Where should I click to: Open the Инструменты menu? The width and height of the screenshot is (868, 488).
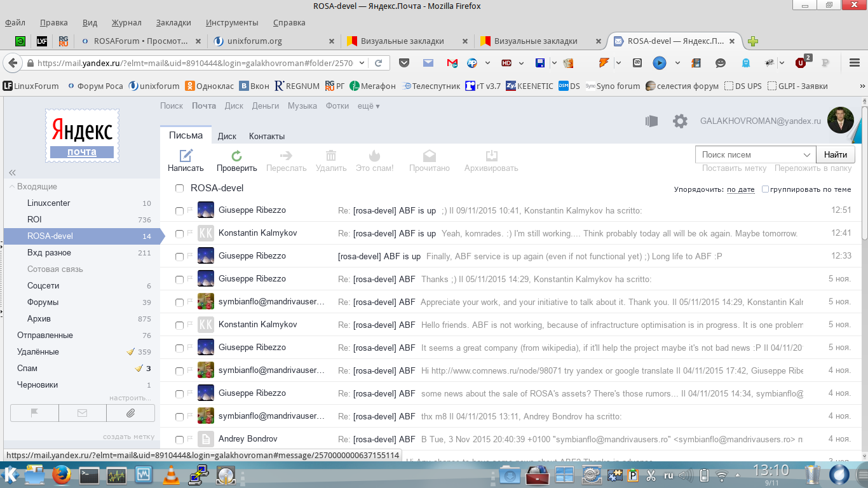coord(232,22)
